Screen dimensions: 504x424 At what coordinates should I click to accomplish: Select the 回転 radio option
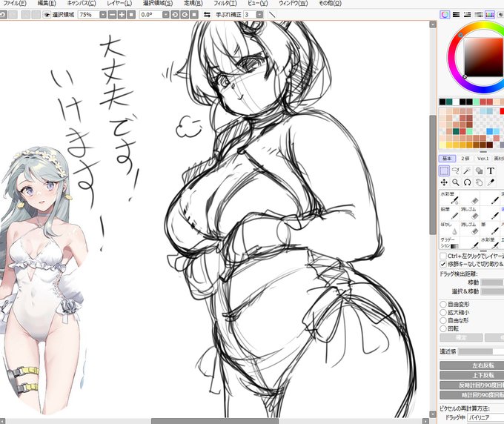tap(443, 328)
